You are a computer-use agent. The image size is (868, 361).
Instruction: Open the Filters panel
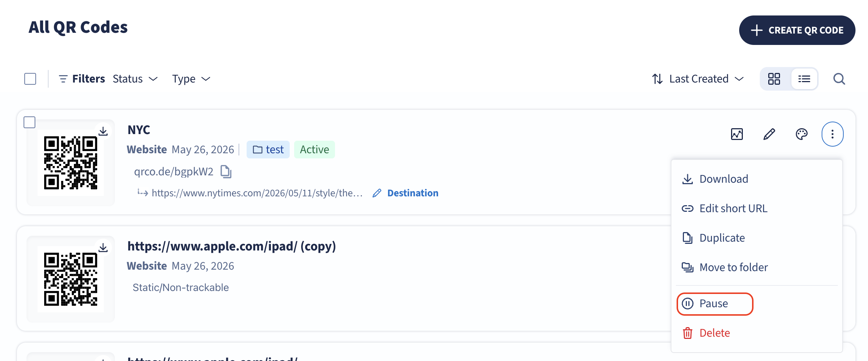pyautogui.click(x=82, y=79)
